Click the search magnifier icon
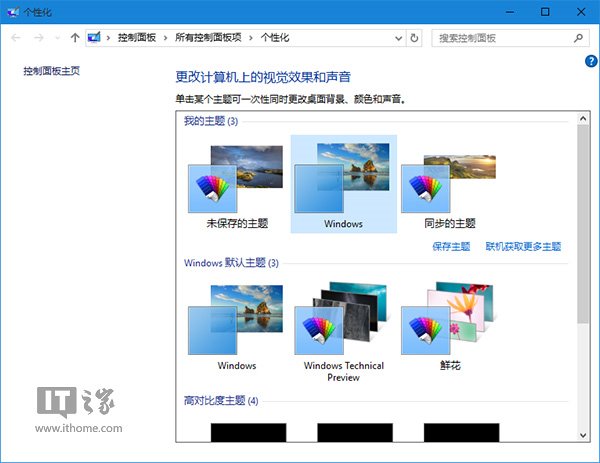This screenshot has width=600, height=463. tap(578, 38)
